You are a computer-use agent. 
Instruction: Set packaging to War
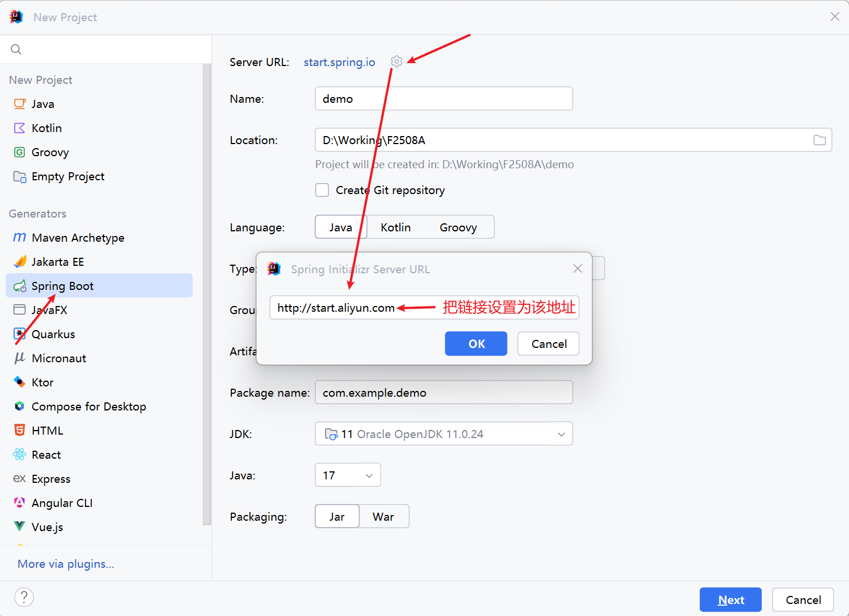383,517
